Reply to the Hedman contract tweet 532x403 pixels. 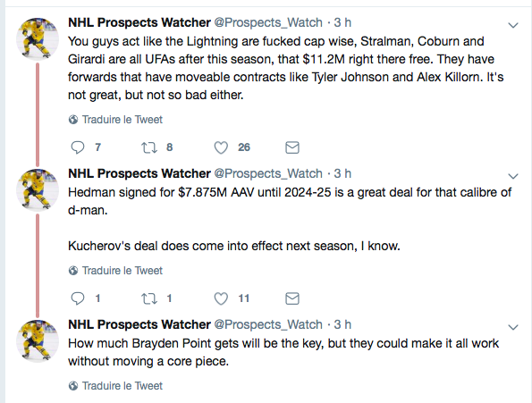click(78, 298)
